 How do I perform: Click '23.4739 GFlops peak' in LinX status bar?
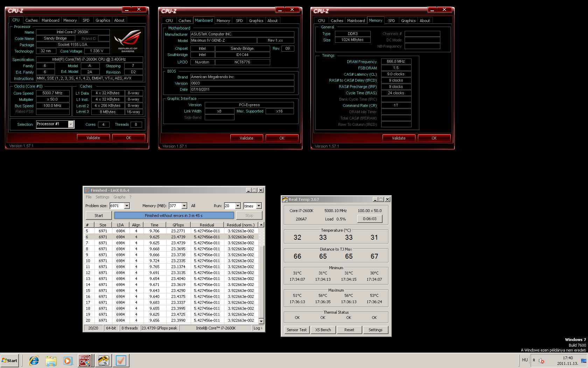point(159,328)
